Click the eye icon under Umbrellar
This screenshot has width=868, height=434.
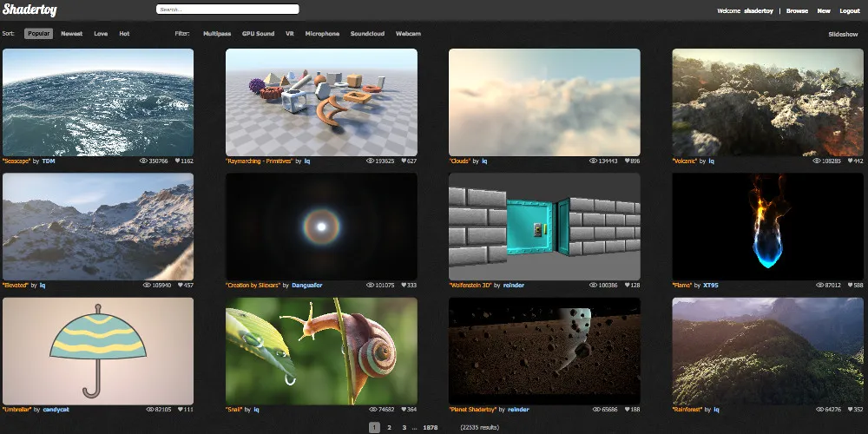(148, 410)
